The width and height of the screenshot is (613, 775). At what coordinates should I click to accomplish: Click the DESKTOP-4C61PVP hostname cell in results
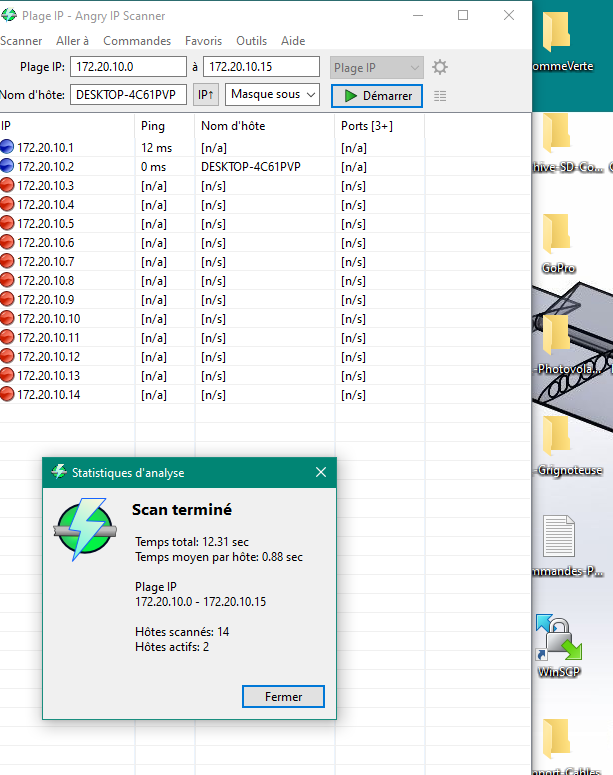251,167
